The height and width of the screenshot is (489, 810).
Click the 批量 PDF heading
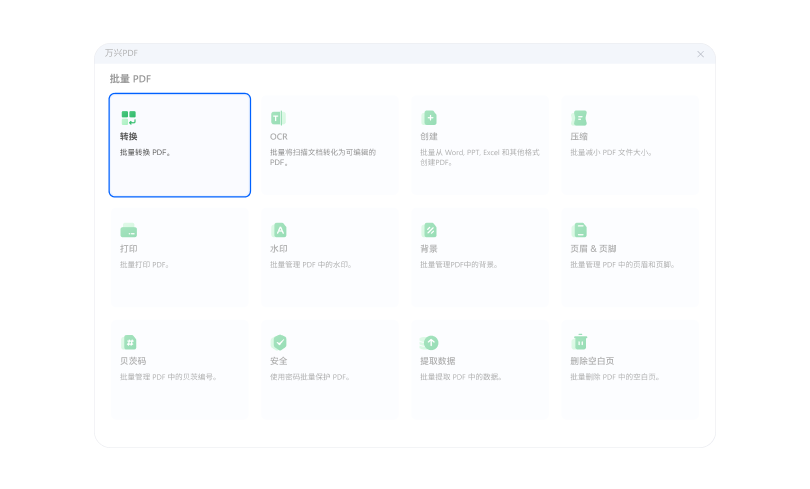pos(130,78)
